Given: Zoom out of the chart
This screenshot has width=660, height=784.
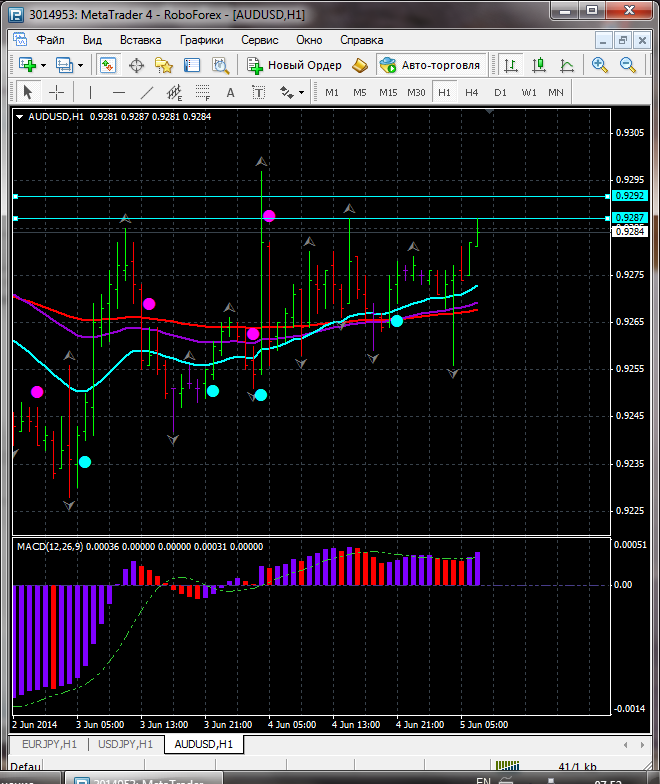Looking at the screenshot, I should [x=629, y=65].
